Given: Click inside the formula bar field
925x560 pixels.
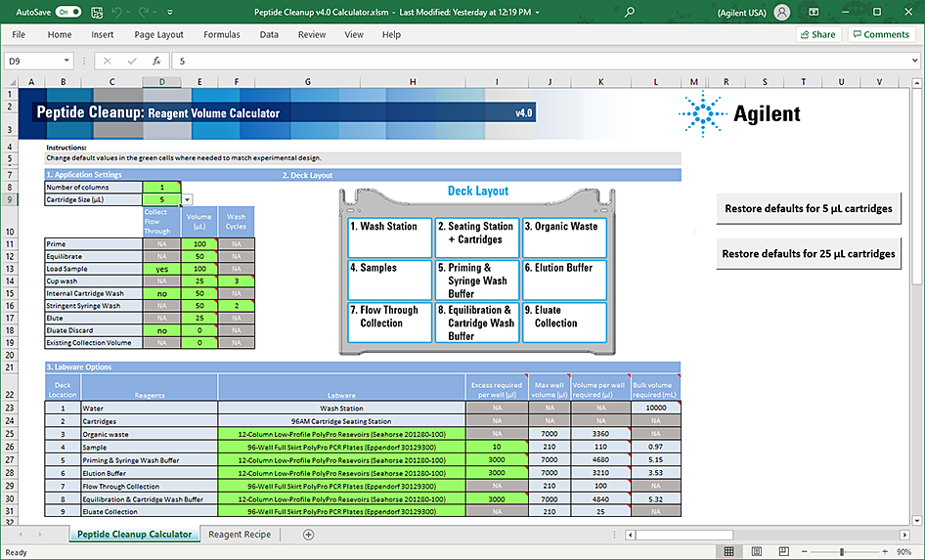Looking at the screenshot, I should click(x=540, y=61).
